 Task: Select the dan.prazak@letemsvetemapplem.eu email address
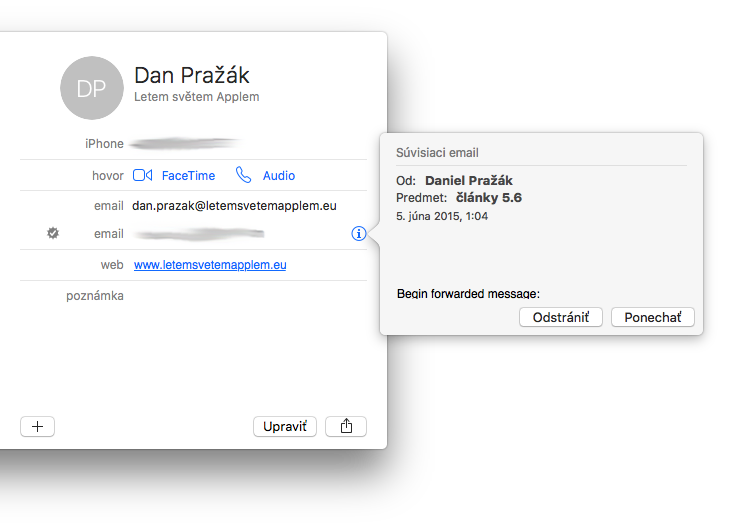[x=235, y=206]
